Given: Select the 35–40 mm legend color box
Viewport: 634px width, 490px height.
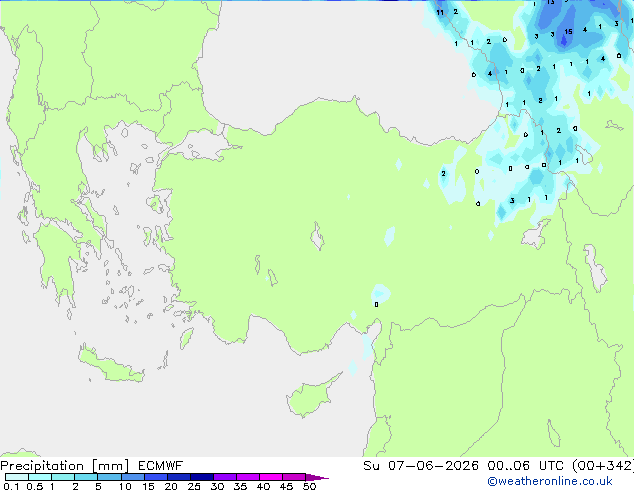Looking at the screenshot, I should (x=248, y=477).
